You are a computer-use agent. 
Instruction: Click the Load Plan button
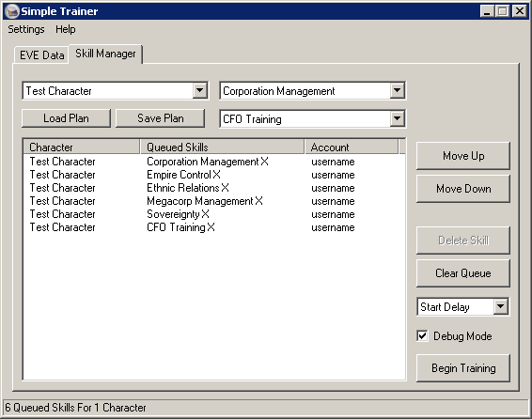click(x=66, y=118)
